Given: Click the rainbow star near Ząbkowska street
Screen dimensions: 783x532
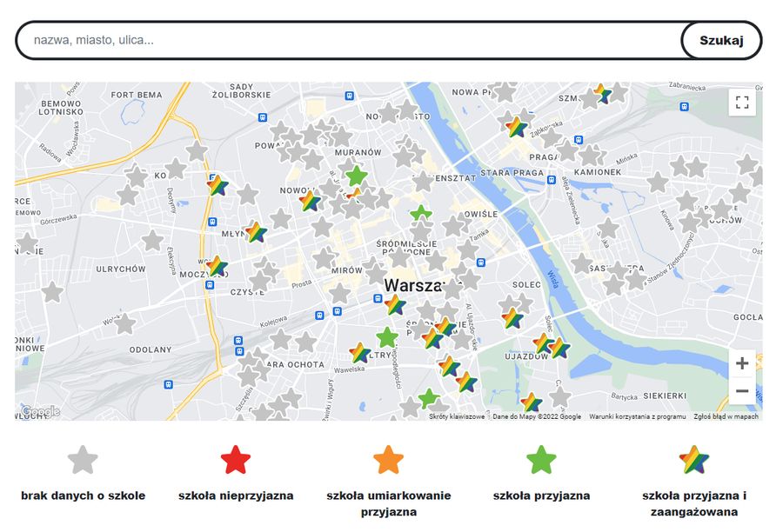Looking at the screenshot, I should [x=516, y=127].
